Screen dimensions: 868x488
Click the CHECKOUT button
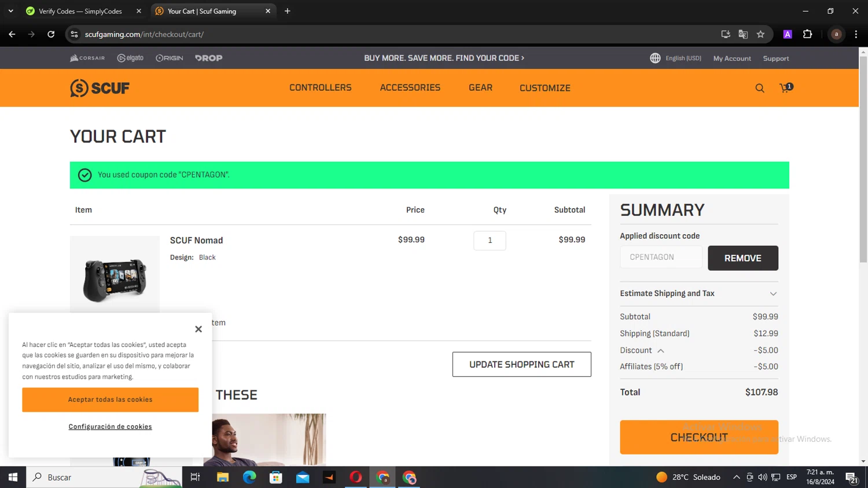pos(699,437)
